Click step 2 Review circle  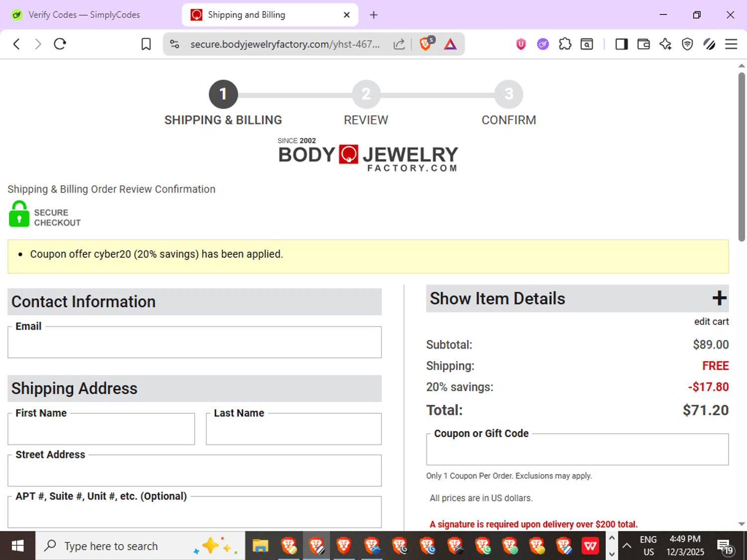click(x=366, y=94)
